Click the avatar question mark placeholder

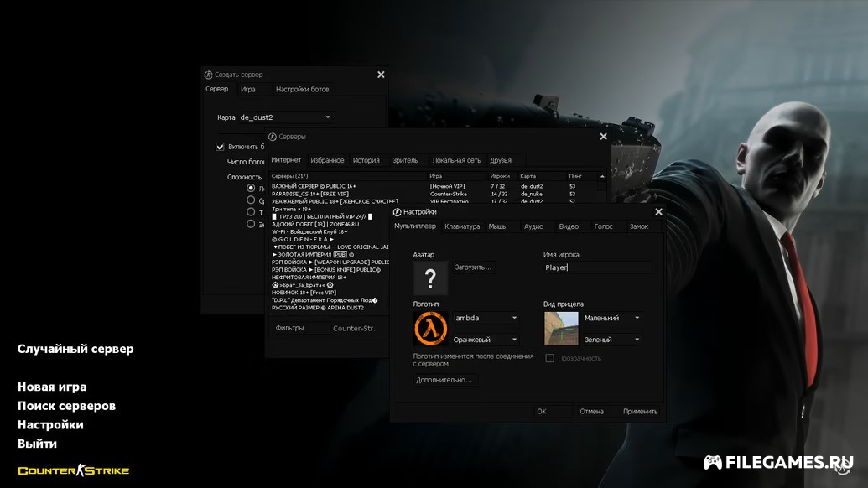pos(430,278)
